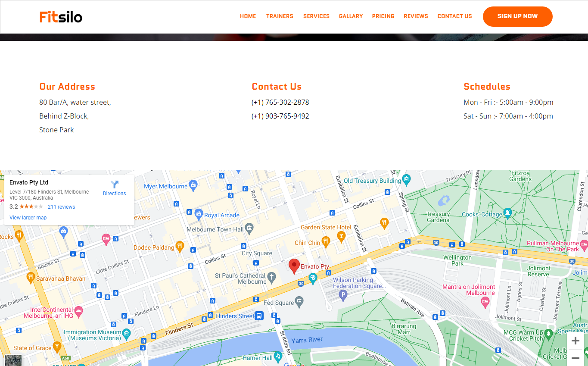Open the 211 reviews link
588x366 pixels.
click(61, 207)
